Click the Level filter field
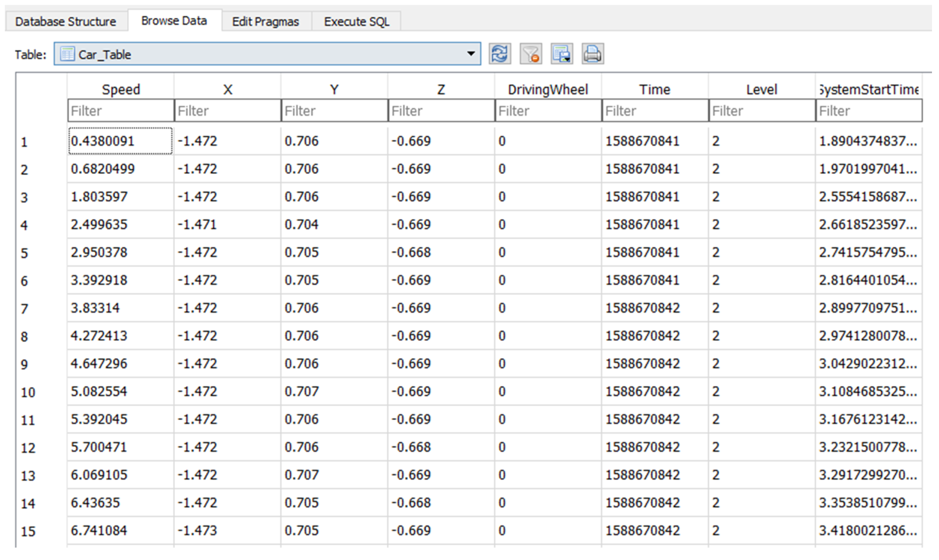 tap(762, 111)
